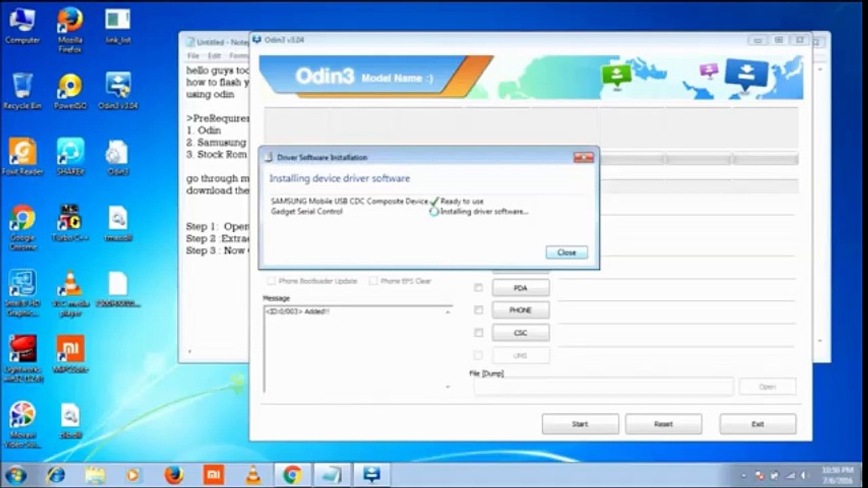Viewport: 868px width, 488px height.
Task: Select the Recycle Bin icon
Action: click(22, 91)
